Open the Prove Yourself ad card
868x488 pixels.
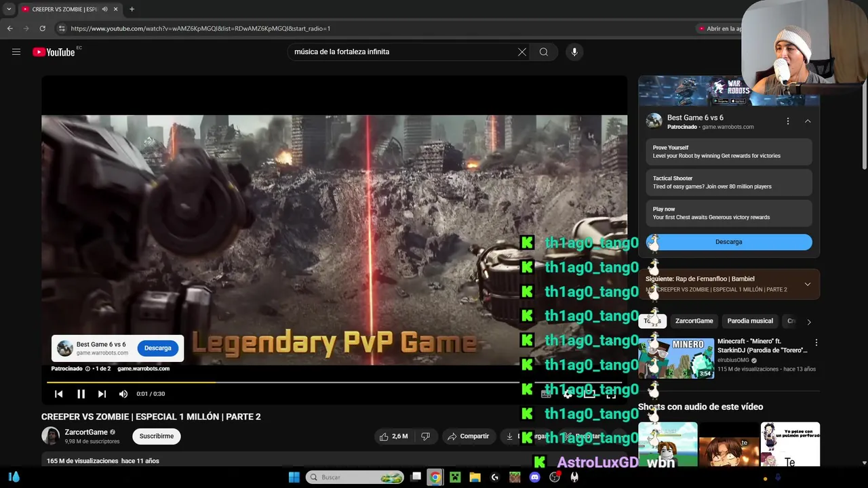tap(729, 152)
